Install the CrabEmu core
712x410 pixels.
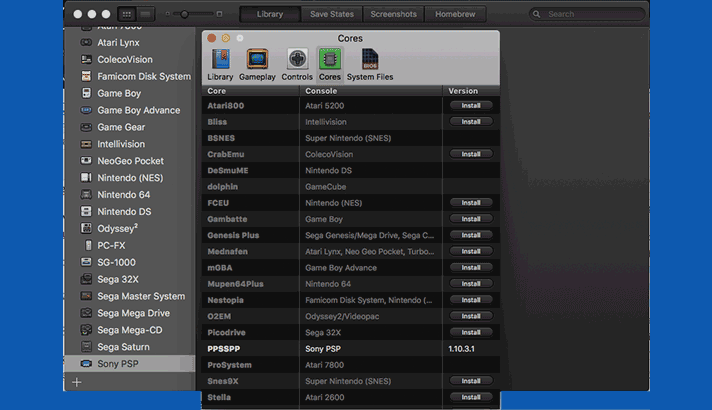coord(471,154)
